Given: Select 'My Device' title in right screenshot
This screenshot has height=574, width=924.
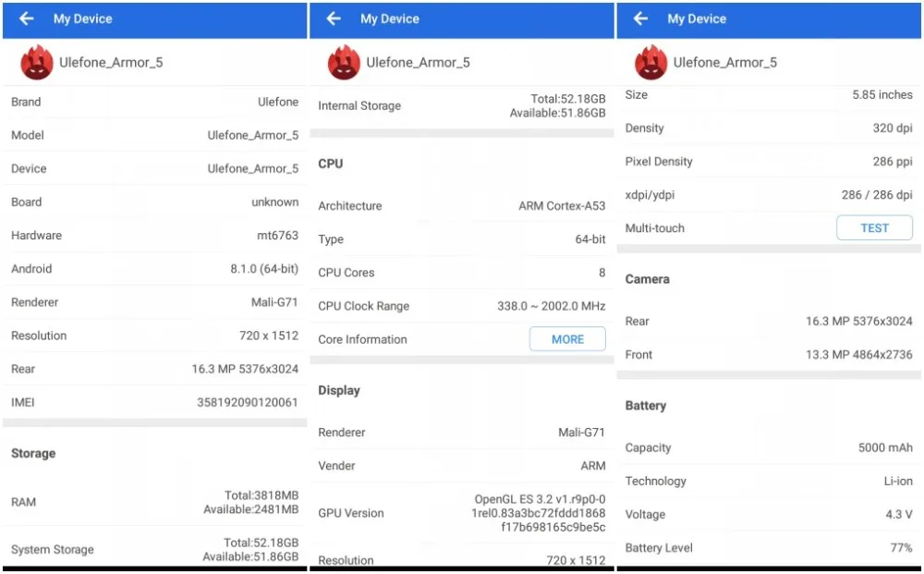Looking at the screenshot, I should [x=697, y=18].
